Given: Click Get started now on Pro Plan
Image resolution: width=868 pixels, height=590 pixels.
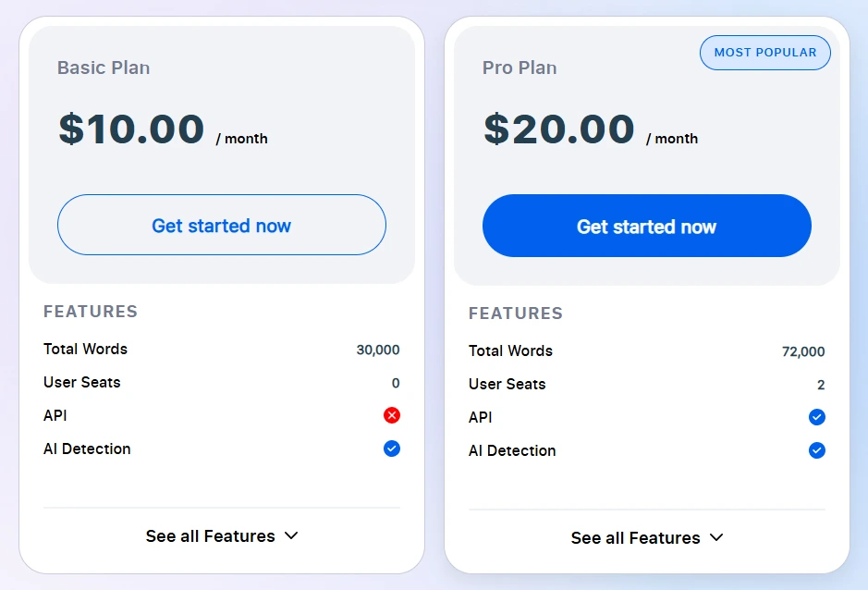Looking at the screenshot, I should (x=646, y=226).
